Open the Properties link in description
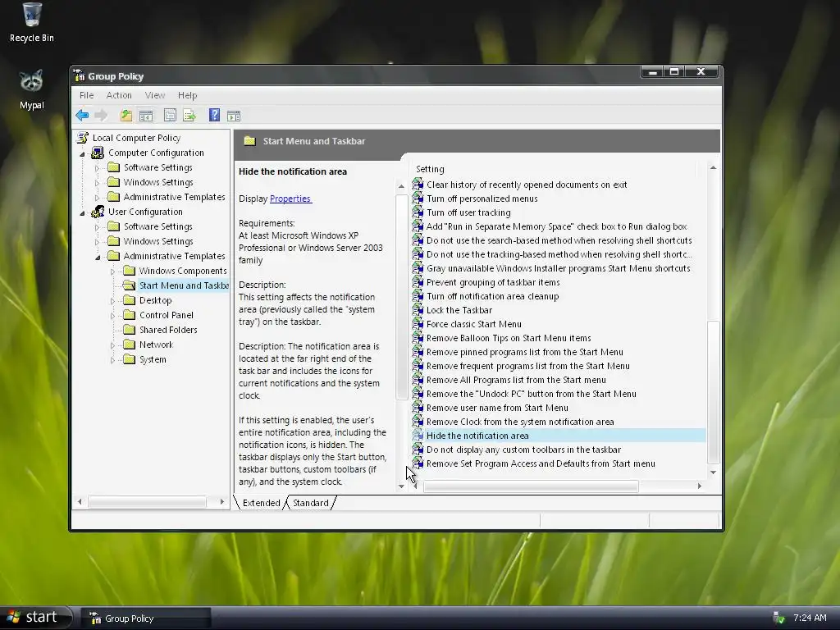Viewport: 840px width, 630px height. click(290, 199)
